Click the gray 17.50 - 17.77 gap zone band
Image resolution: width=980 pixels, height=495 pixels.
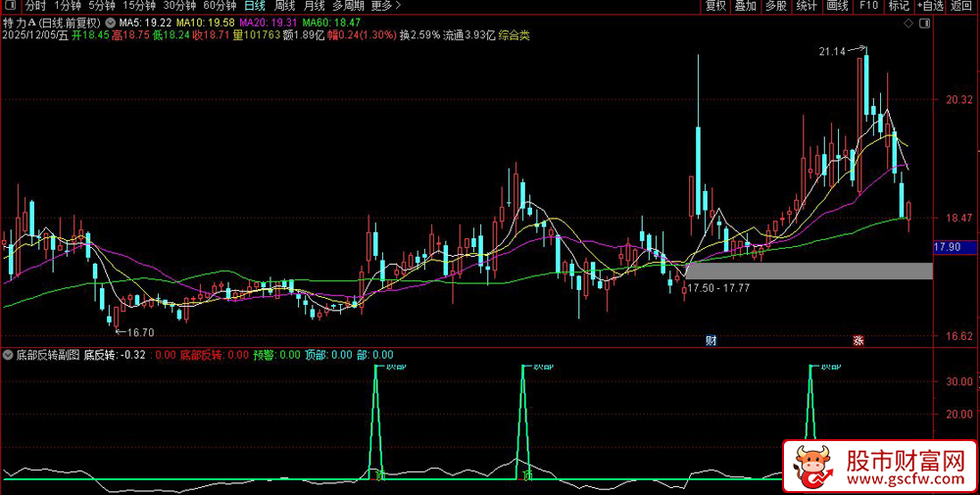(809, 271)
